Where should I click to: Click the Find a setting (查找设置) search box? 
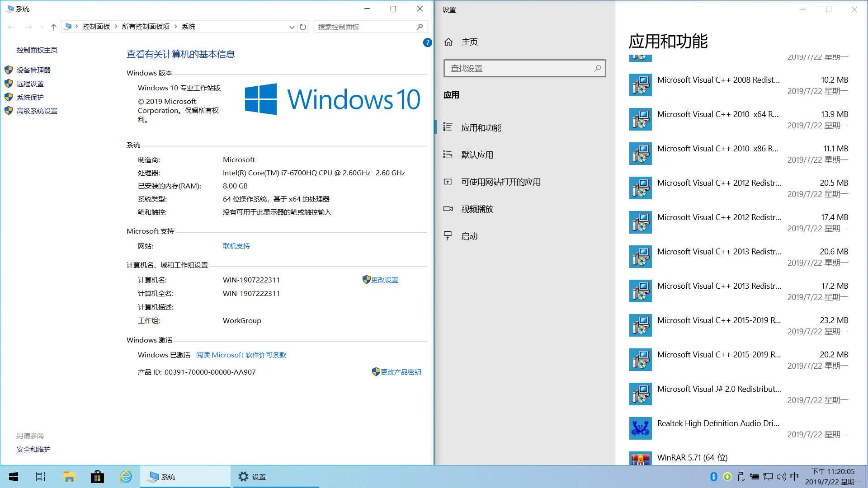coord(524,68)
